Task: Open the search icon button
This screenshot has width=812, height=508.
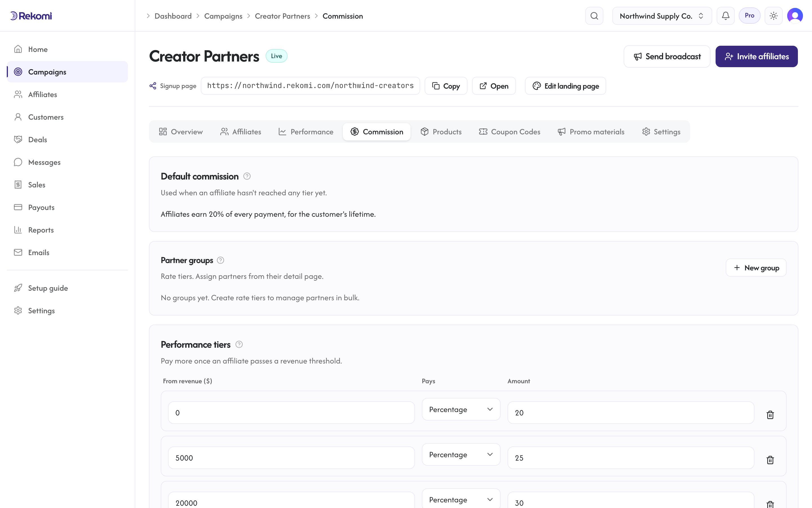Action: [x=594, y=16]
